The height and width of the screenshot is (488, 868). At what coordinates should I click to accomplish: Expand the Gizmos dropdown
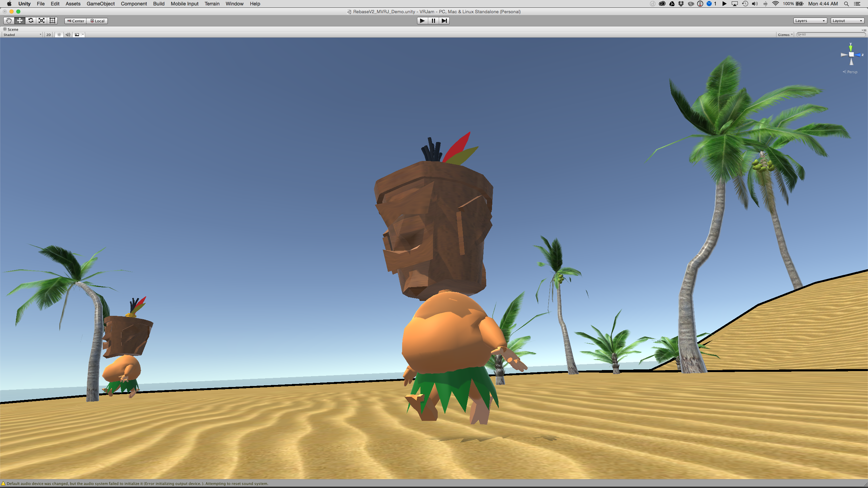click(x=785, y=35)
